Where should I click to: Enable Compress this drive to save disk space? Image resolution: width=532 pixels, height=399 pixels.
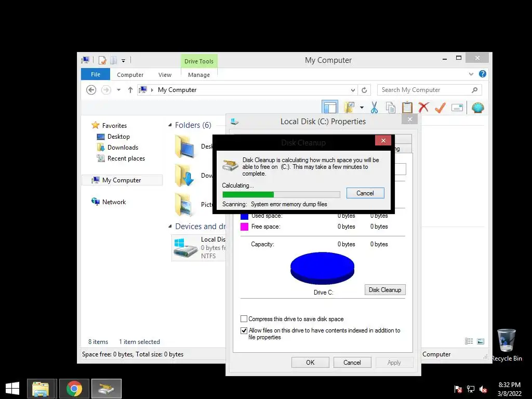pos(244,319)
